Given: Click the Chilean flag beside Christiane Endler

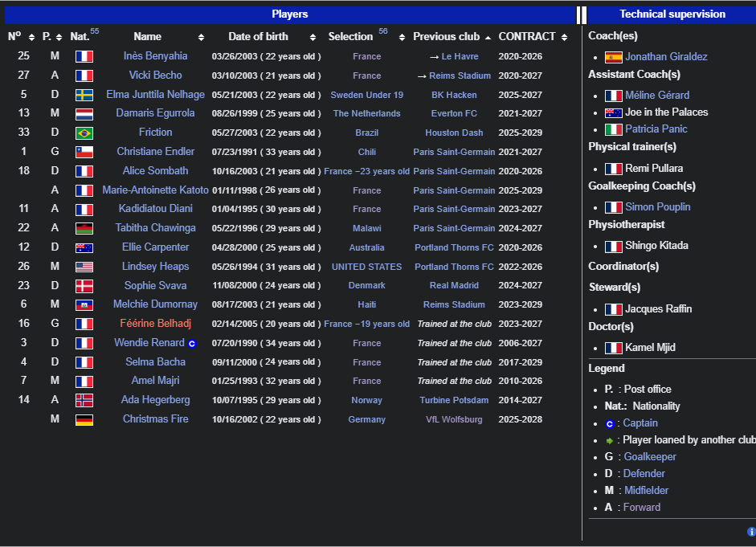Looking at the screenshot, I should pyautogui.click(x=84, y=153).
